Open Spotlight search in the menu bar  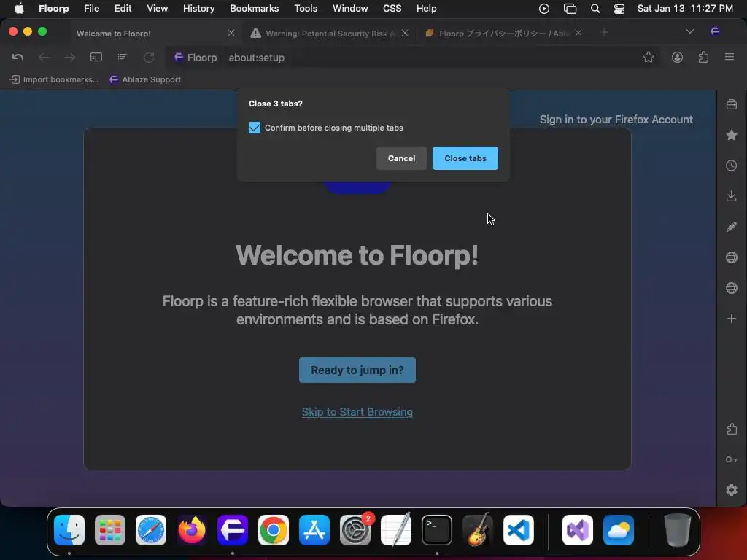pyautogui.click(x=595, y=9)
